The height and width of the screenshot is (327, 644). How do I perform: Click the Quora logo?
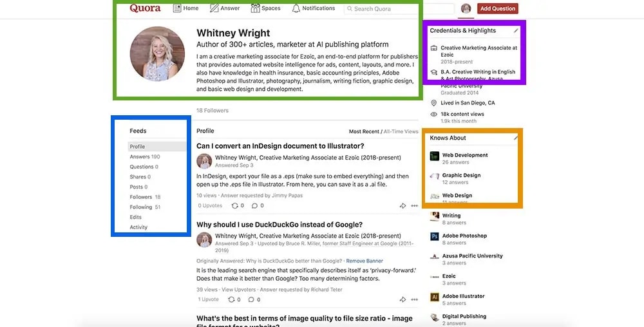click(145, 8)
